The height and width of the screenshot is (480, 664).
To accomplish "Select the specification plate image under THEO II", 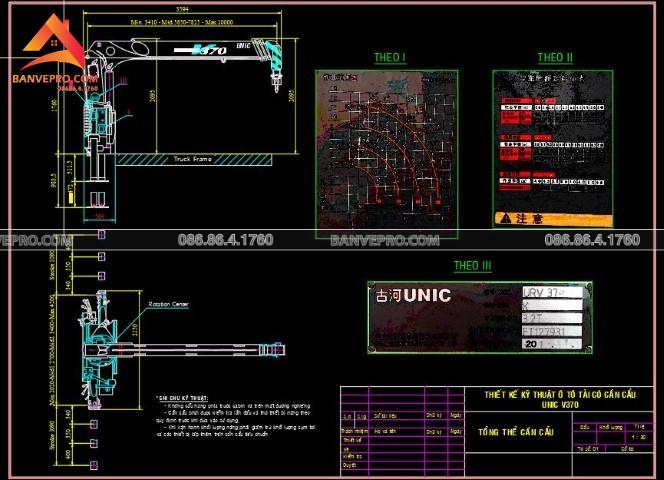I will (553, 149).
